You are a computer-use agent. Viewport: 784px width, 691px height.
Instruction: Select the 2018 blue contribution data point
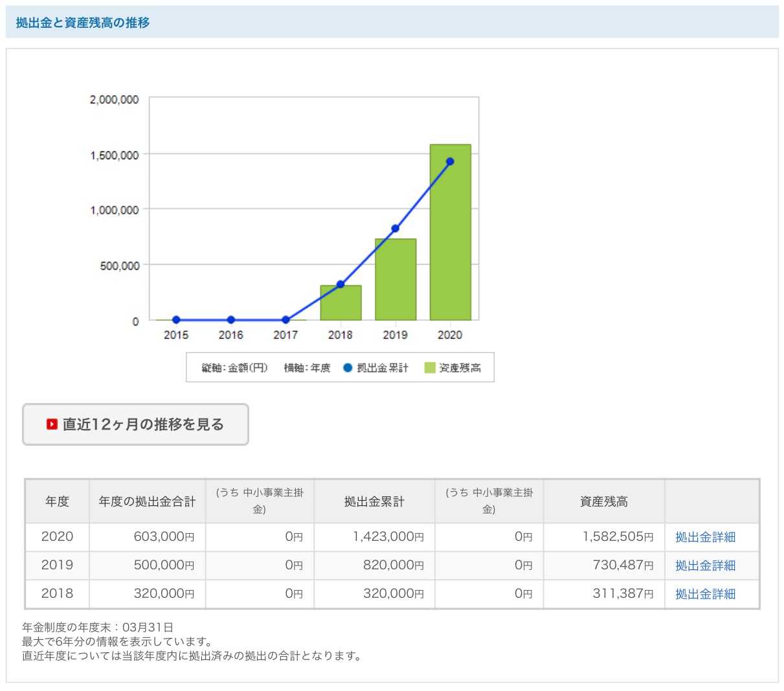(341, 284)
